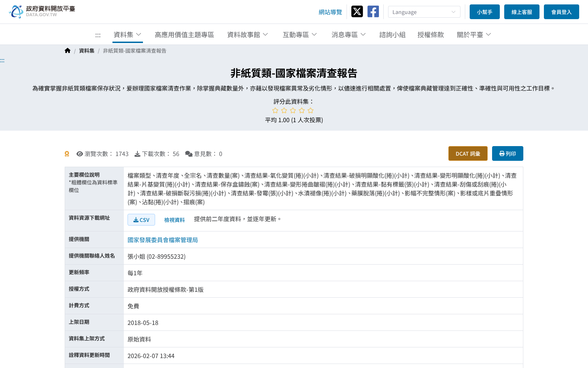
Task: Click the 評分此資料集 label
Action: (294, 101)
